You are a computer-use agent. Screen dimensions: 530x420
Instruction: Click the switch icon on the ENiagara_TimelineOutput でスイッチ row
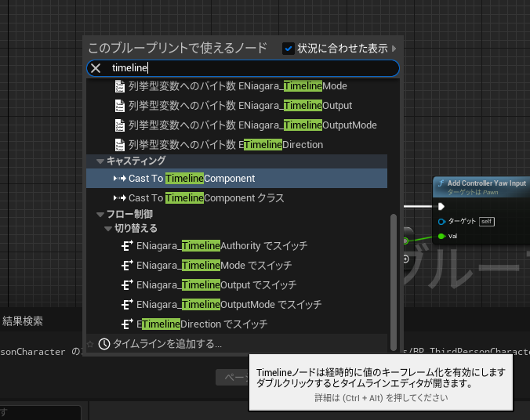127,285
